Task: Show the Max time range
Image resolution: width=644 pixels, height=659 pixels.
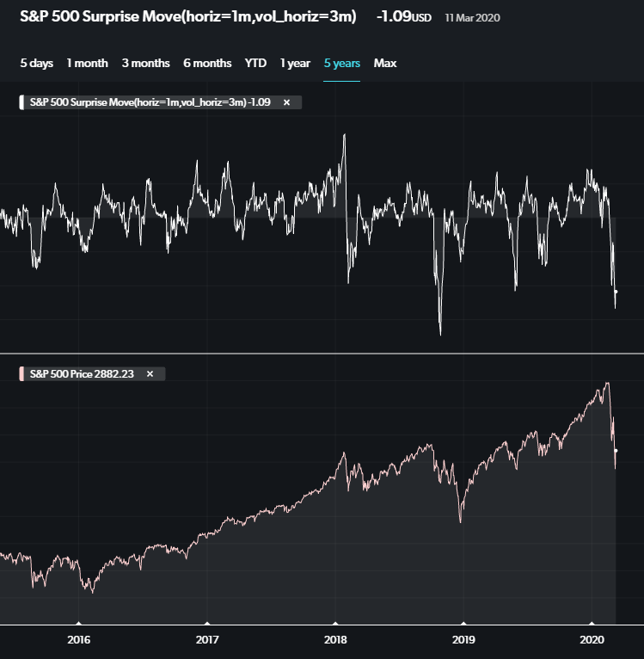Action: (385, 63)
